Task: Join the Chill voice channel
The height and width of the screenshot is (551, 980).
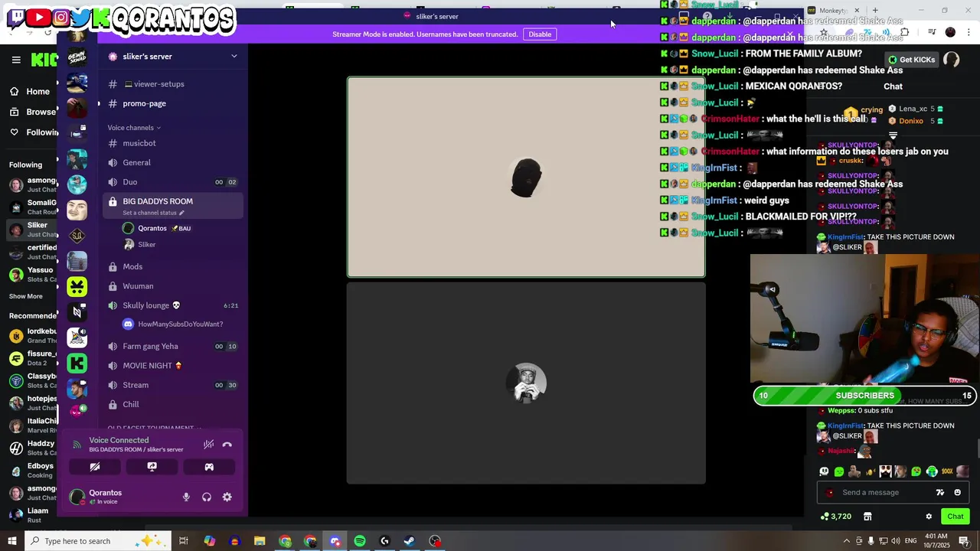Action: tap(173, 404)
